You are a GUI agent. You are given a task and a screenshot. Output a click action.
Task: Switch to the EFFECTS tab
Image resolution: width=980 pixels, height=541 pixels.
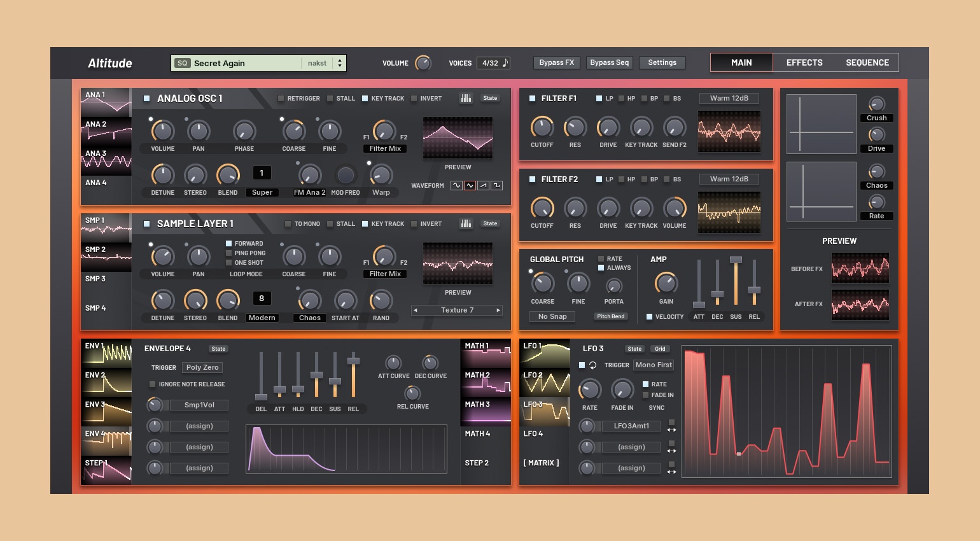pyautogui.click(x=804, y=62)
